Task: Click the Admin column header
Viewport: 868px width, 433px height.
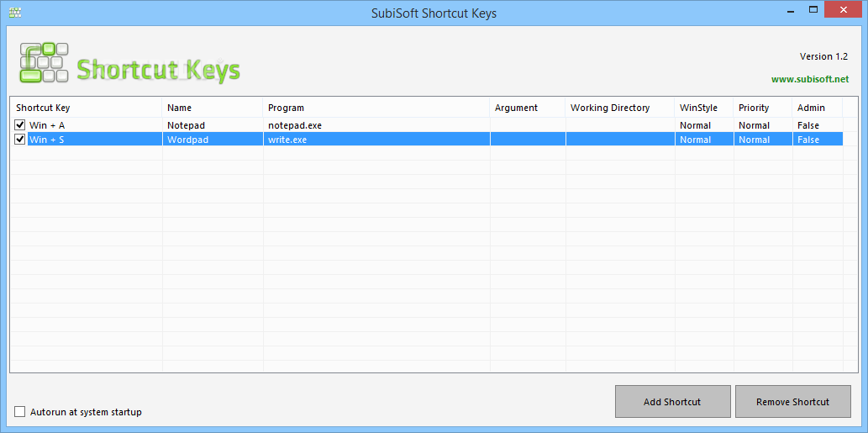Action: [x=817, y=108]
